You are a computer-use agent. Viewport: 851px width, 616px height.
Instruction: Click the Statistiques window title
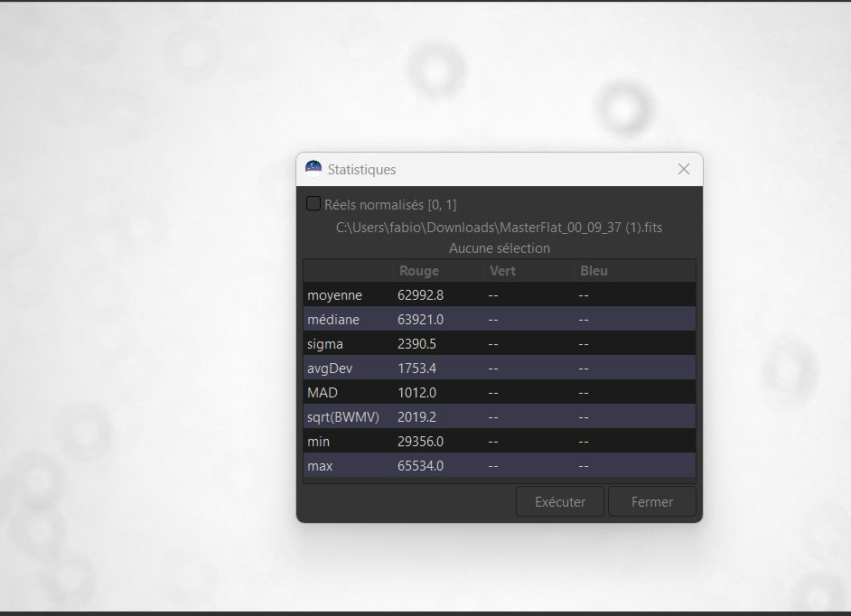pos(362,170)
